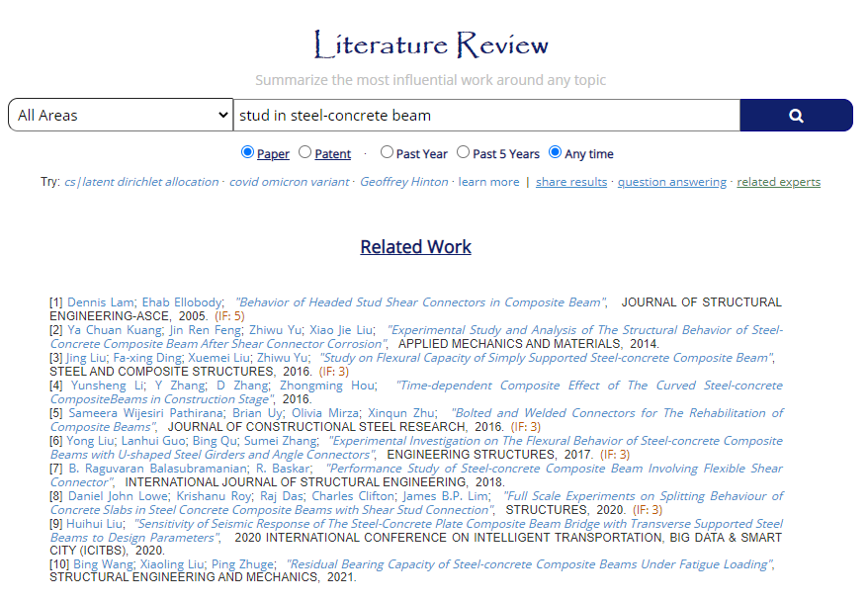868x601 pixels.
Task: Select the Any time radio button
Action: pos(555,152)
